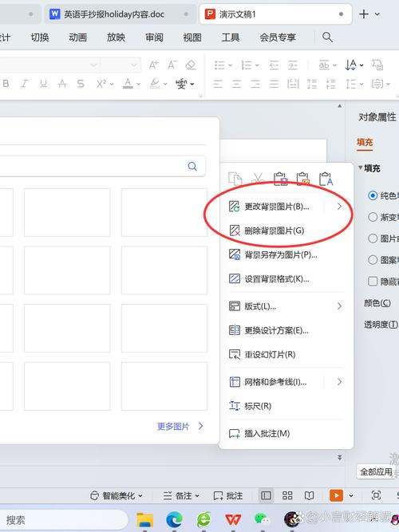This screenshot has width=399, height=532.
Task: Select the 图案 pattern fill radio button
Action: pyautogui.click(x=373, y=260)
